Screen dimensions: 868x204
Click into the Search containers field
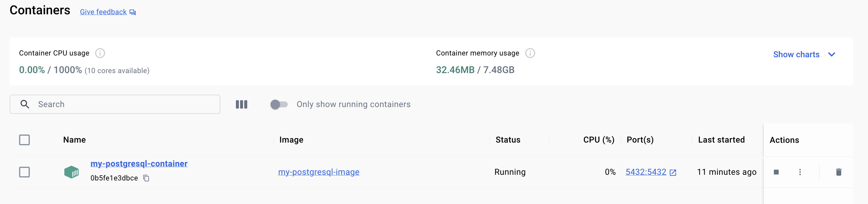pos(115,104)
